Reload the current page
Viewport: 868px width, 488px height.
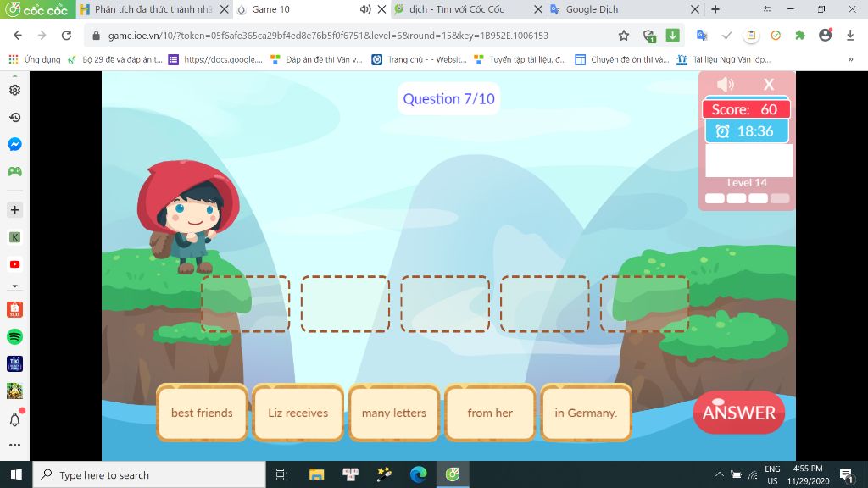click(66, 36)
